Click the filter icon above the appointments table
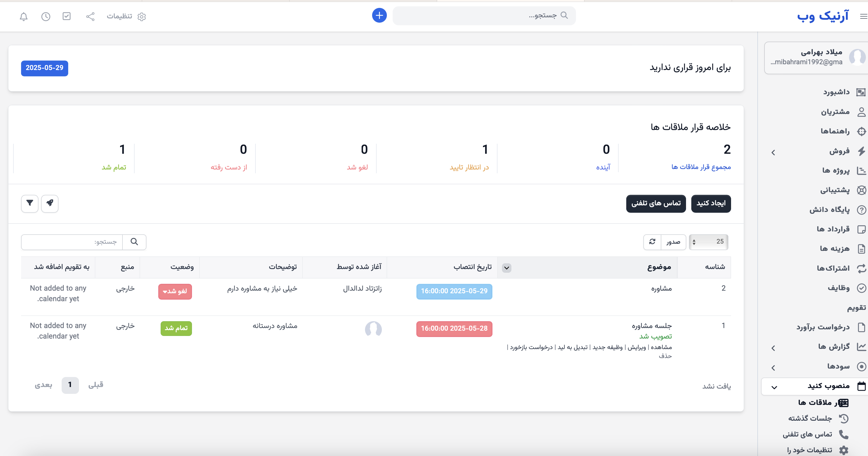 pyautogui.click(x=29, y=204)
